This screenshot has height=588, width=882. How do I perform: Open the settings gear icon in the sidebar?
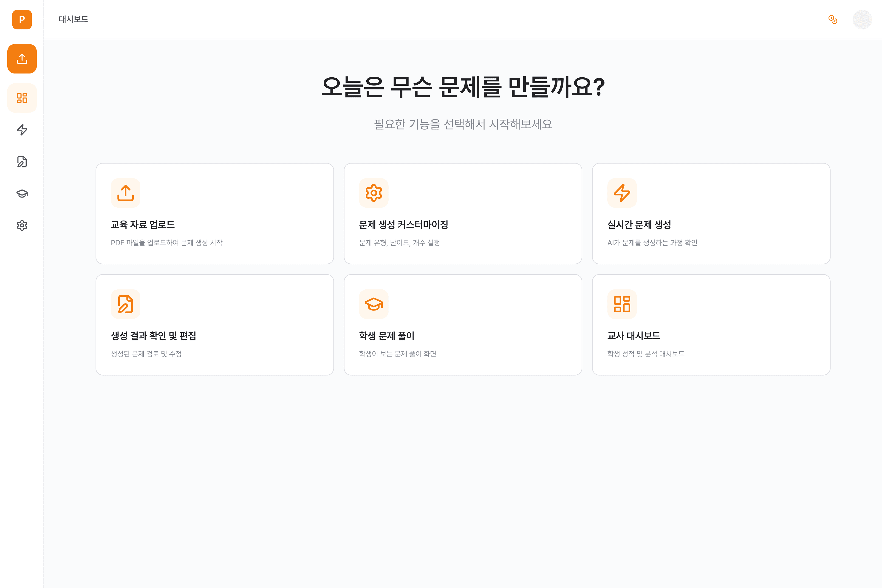pyautogui.click(x=22, y=225)
